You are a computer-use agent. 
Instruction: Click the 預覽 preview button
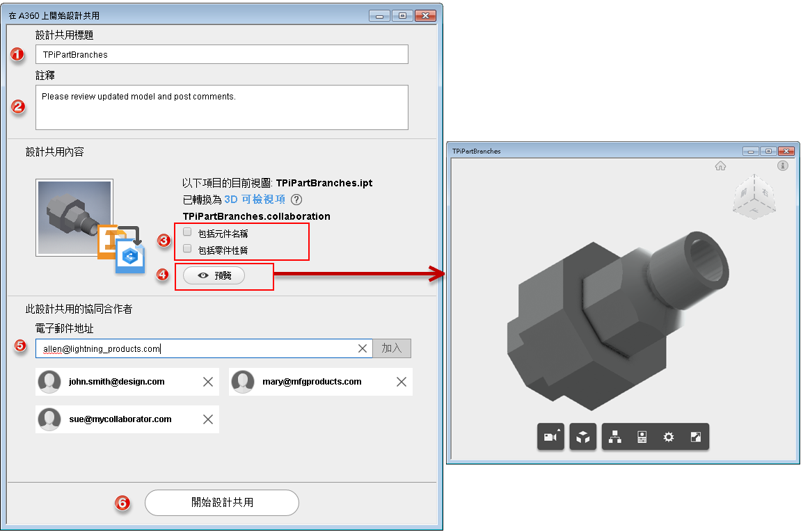click(214, 275)
